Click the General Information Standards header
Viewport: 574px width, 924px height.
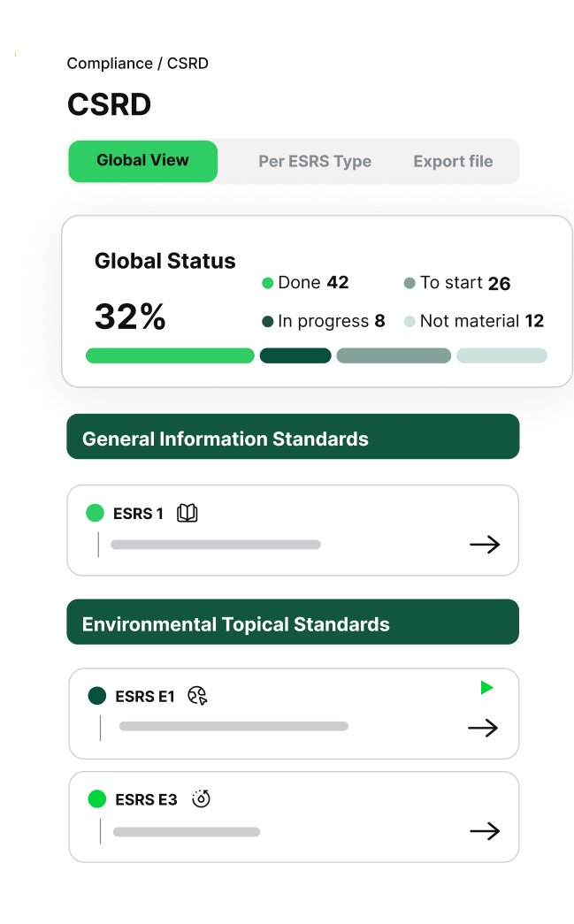(x=293, y=437)
